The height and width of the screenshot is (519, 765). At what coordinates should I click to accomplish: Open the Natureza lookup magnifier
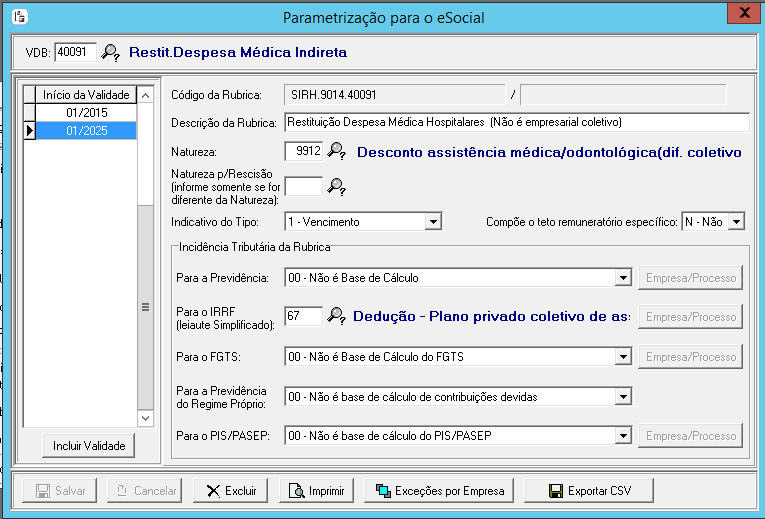337,152
